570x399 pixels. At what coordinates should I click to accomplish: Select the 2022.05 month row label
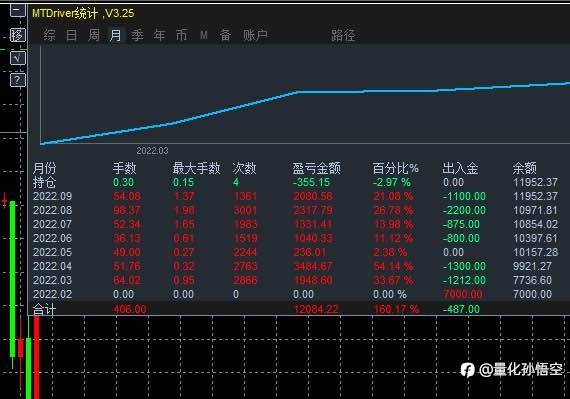point(52,252)
